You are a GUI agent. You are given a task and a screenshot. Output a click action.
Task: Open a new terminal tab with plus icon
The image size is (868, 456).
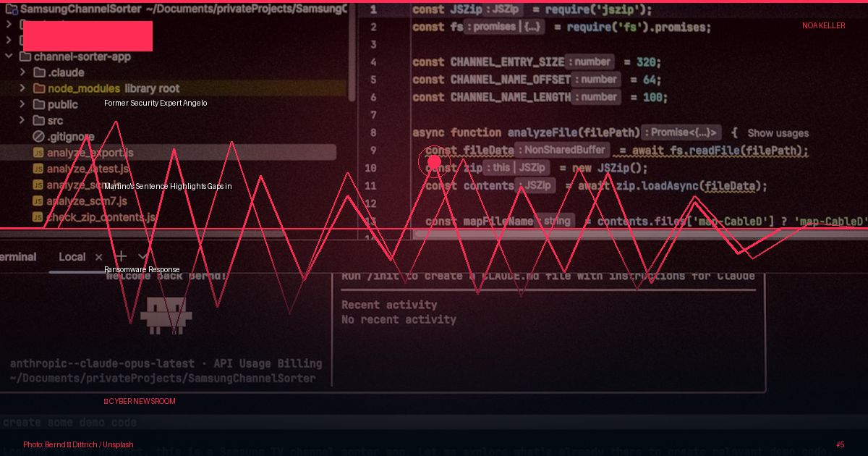point(121,256)
